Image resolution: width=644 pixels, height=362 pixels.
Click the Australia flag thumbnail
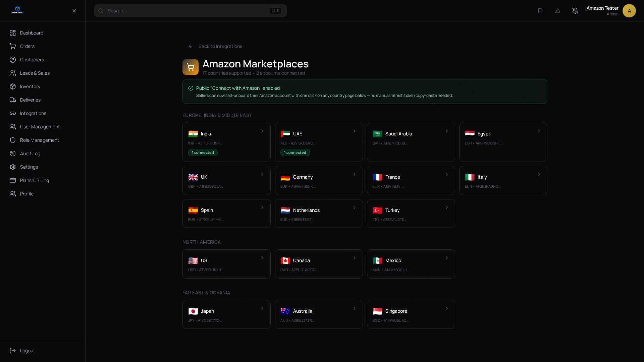pos(285,311)
